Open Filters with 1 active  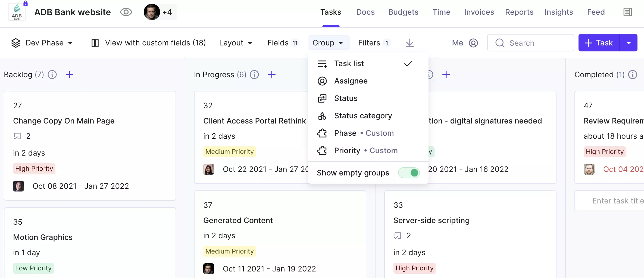374,43
